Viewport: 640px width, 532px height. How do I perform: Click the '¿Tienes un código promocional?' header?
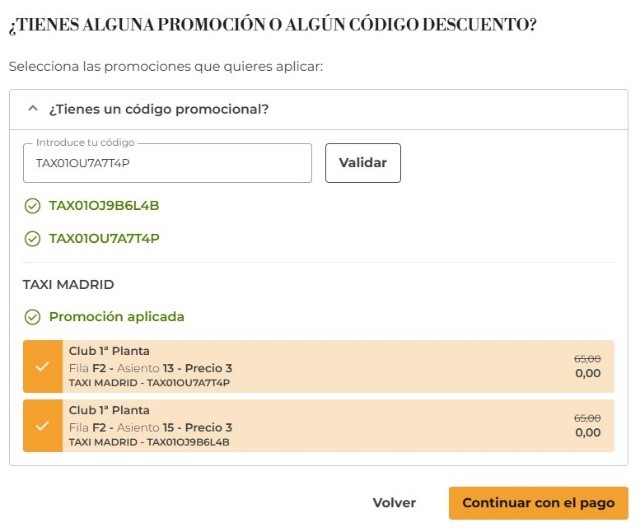(159, 109)
